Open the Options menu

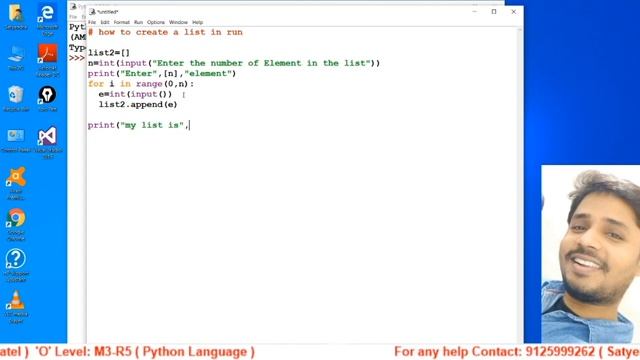pos(156,22)
